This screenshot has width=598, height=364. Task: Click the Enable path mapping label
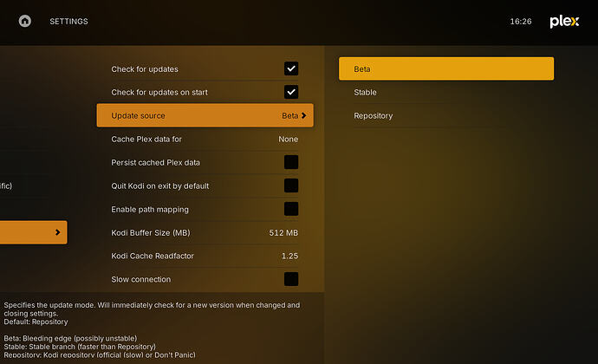point(150,210)
